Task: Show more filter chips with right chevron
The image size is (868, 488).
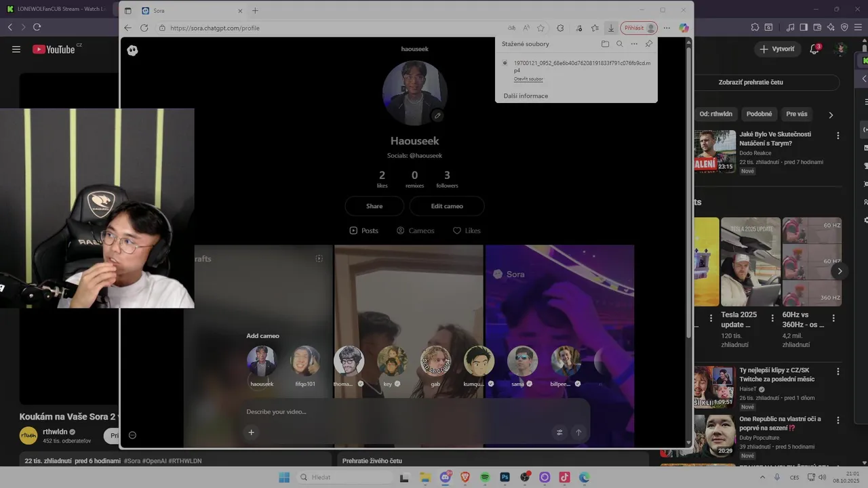Action: (x=831, y=115)
